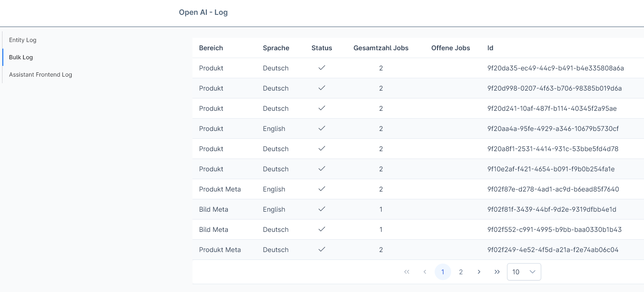Select page 1 in pagination
The width and height of the screenshot is (644, 292).
[443, 272]
